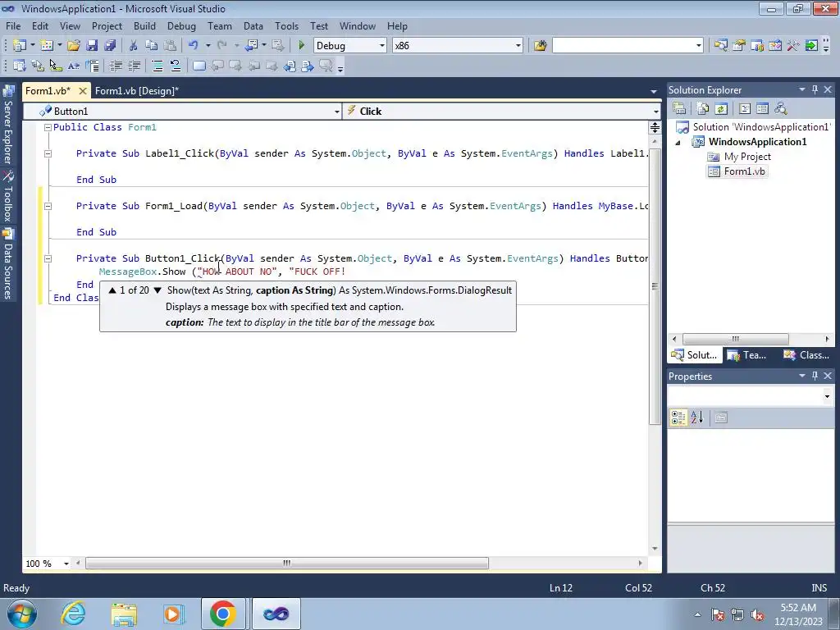The image size is (840, 630).
Task: Show next overload in IntelliSense tooltip
Action: 157,290
